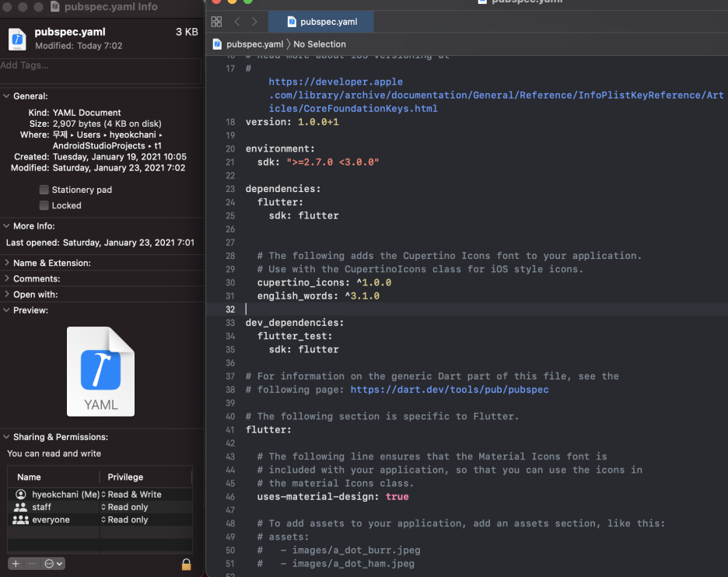728x577 pixels.
Task: Open the developer.apple.com documentation link
Action: (x=496, y=95)
